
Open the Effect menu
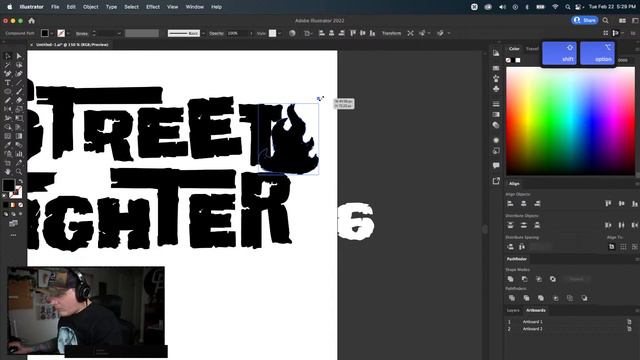pyautogui.click(x=153, y=7)
